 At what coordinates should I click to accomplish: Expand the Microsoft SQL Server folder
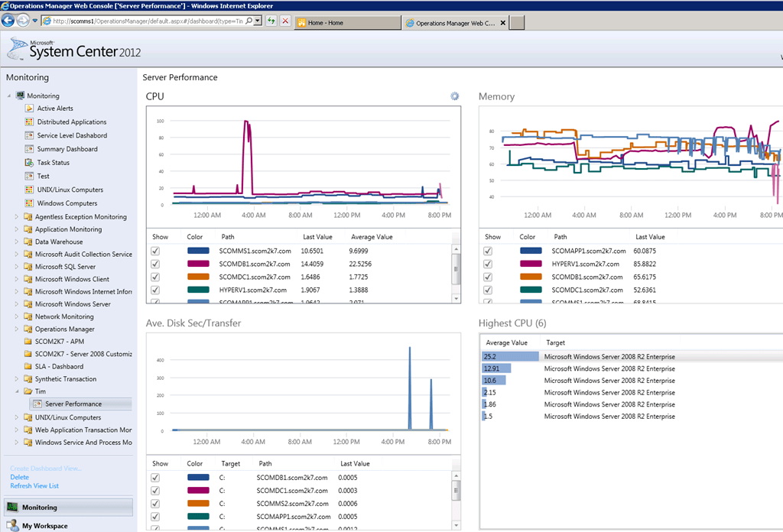tap(17, 267)
